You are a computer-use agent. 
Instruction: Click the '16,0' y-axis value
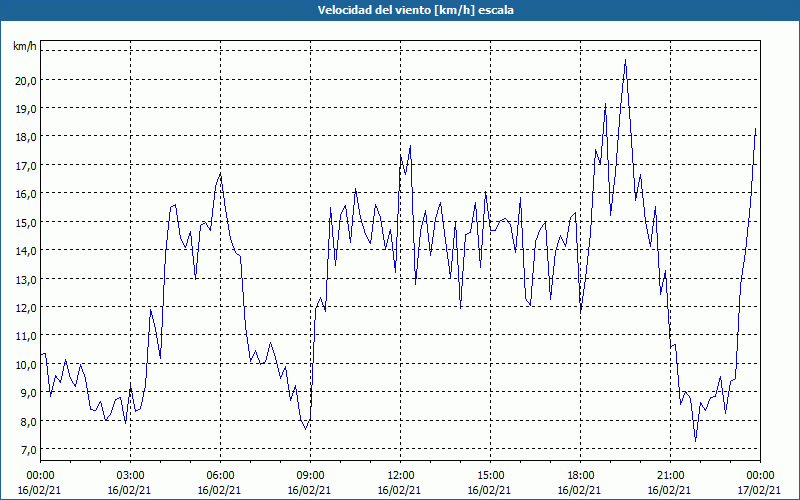tap(27, 194)
